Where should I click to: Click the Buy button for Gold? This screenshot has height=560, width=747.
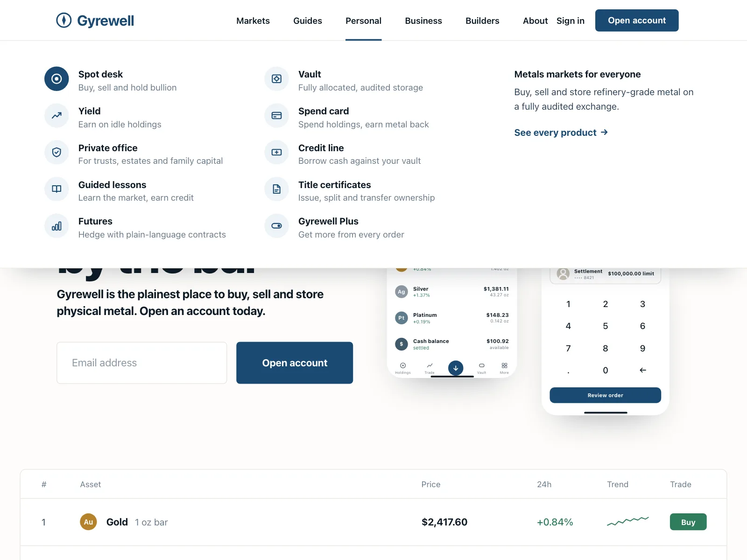click(688, 522)
